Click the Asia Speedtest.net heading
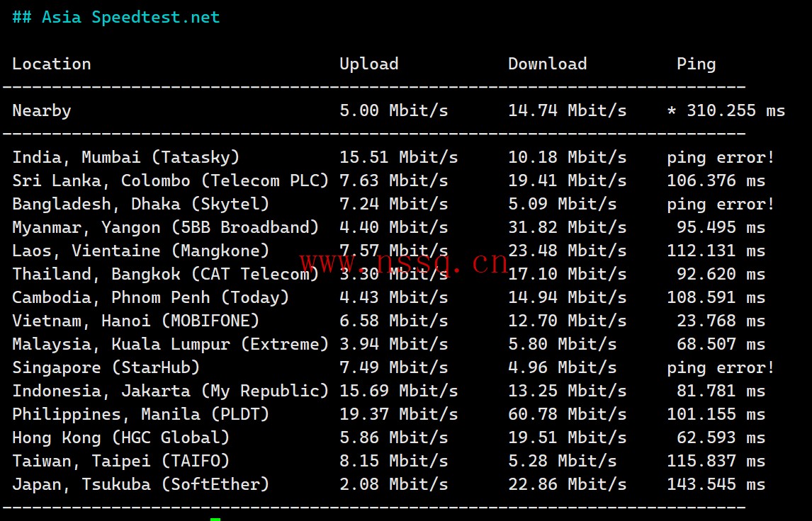 pos(116,17)
